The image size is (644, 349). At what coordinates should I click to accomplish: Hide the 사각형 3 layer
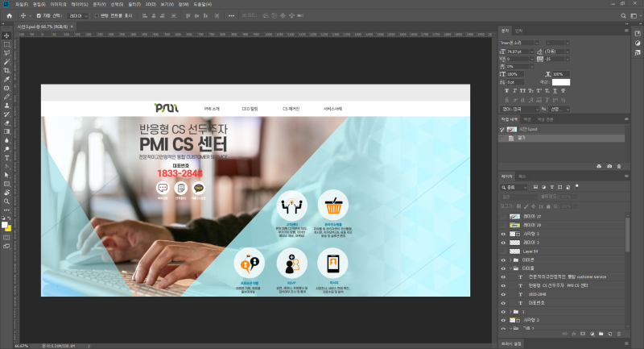coord(503,234)
